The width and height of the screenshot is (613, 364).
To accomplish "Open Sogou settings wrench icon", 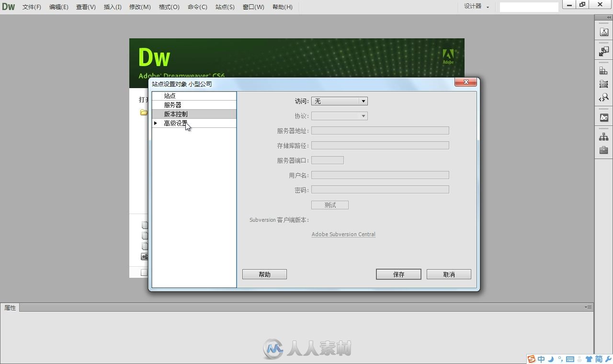I will pyautogui.click(x=608, y=359).
